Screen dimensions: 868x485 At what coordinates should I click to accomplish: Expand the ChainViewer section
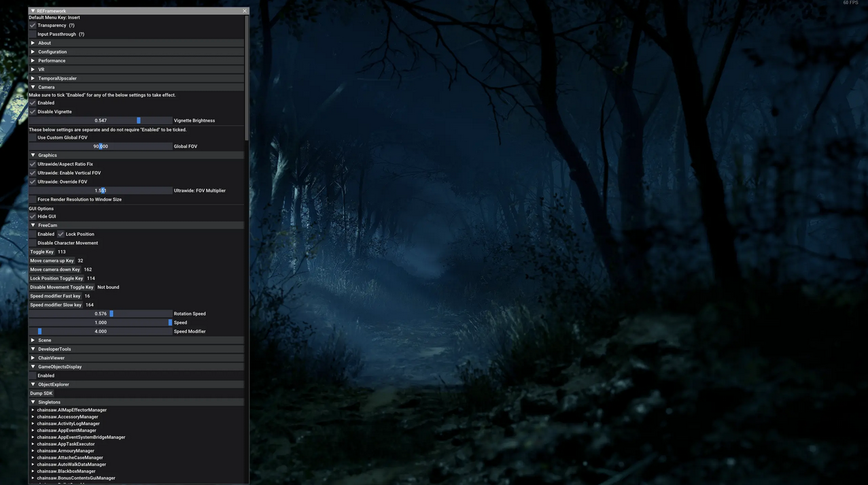click(136, 358)
